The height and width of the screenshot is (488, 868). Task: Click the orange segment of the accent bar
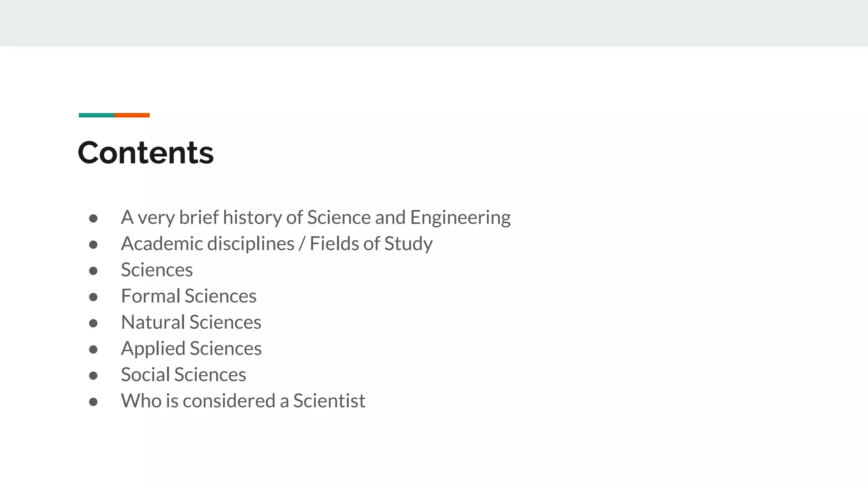(132, 115)
